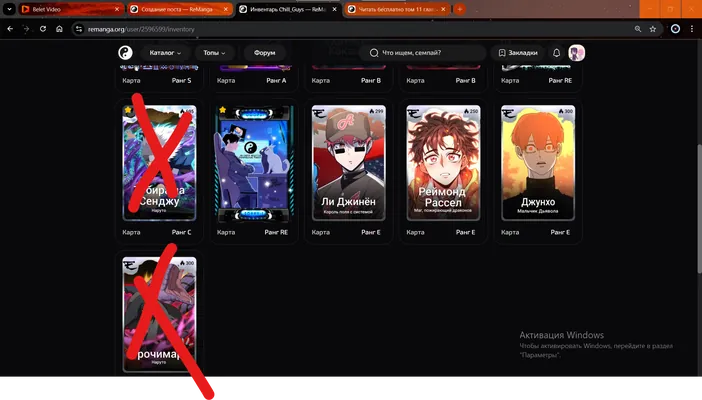Viewport: 702px width, 400px height.
Task: Click the browser zoom magnifier icon
Action: click(x=638, y=29)
